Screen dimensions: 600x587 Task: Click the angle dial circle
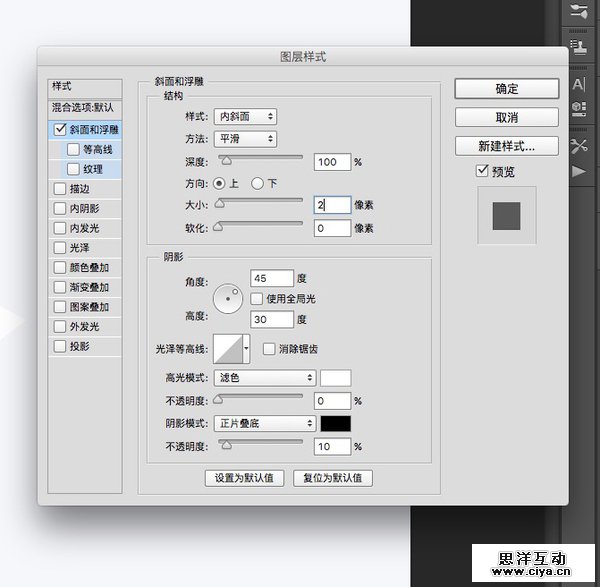[x=229, y=295]
